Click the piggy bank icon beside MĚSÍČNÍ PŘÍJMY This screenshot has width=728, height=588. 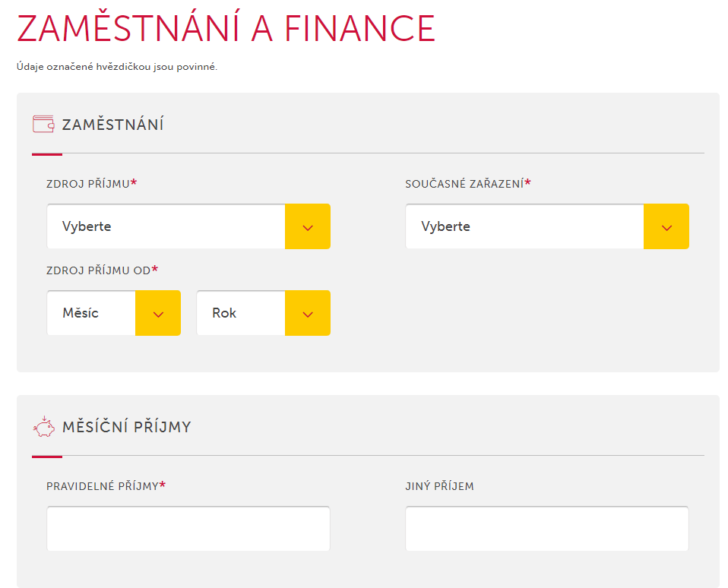tap(45, 427)
